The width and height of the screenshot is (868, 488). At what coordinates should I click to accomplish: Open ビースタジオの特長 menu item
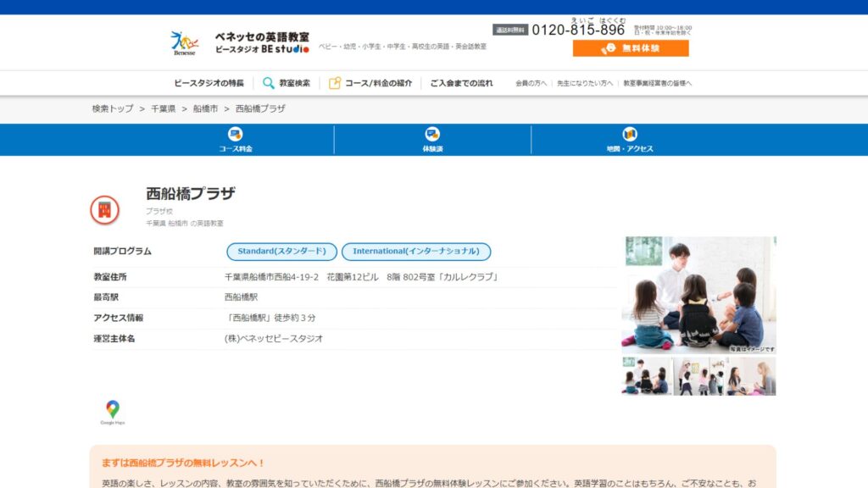coord(209,83)
